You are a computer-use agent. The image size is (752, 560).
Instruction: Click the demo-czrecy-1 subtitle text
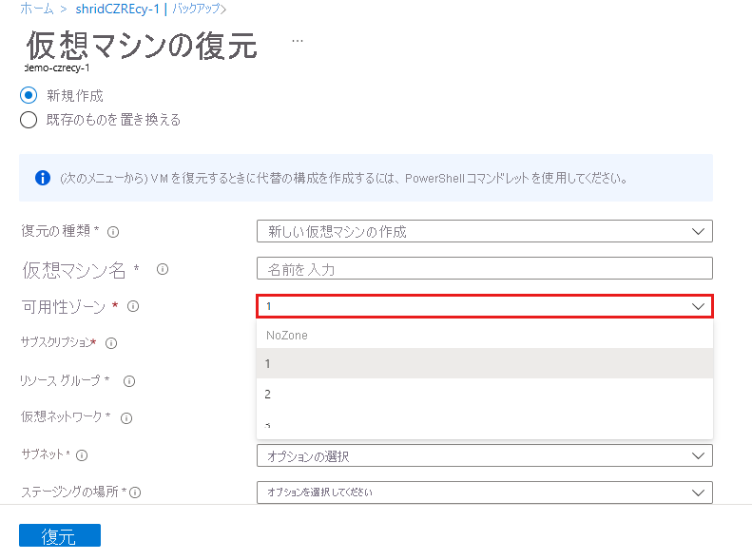(x=57, y=68)
